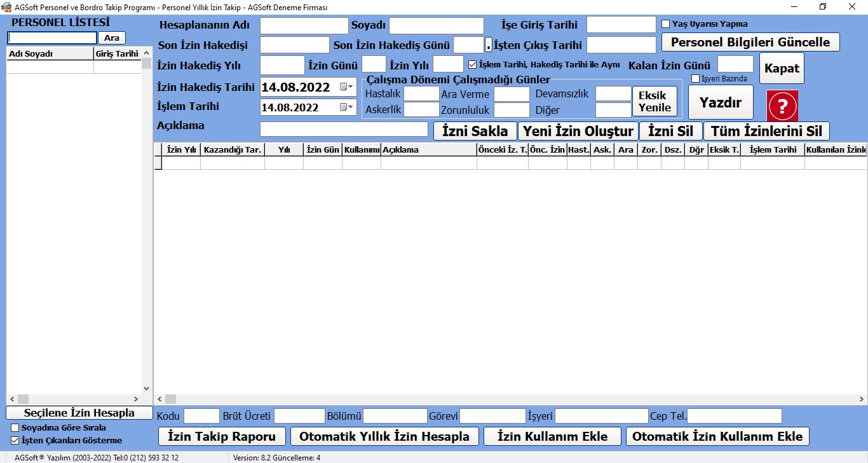Screen dimensions: 868x463
Task: Click the Brüt Ücreti field
Action: coord(299,416)
